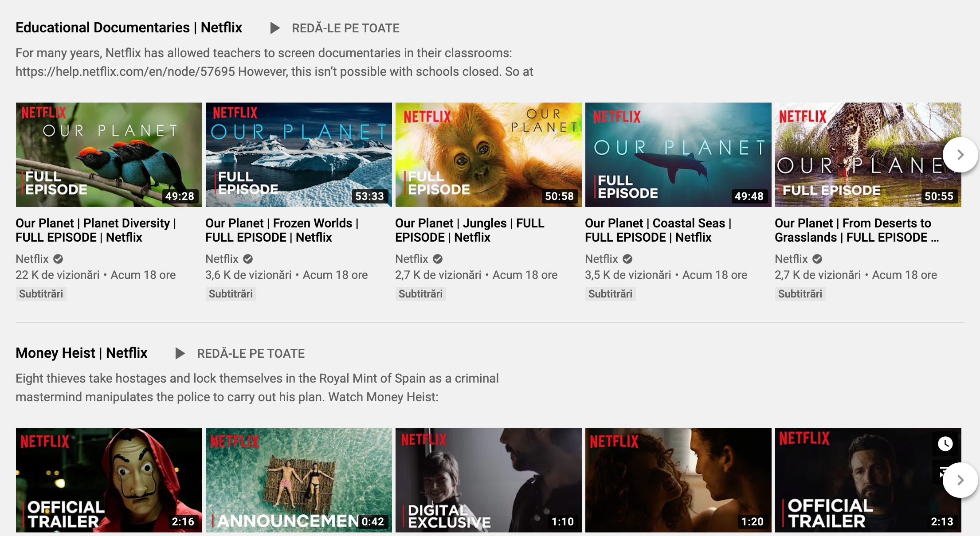
Task: Open Netflix channel under Deserts to Grasslands video
Action: 791,259
